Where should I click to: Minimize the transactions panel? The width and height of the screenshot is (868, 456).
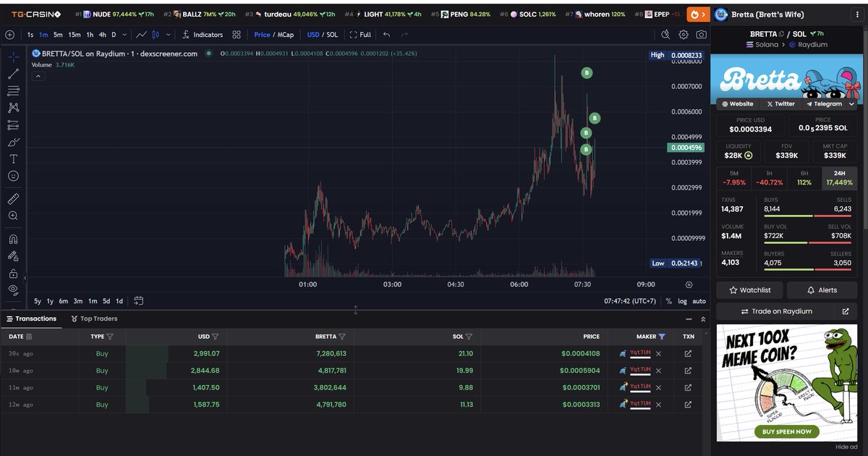688,318
